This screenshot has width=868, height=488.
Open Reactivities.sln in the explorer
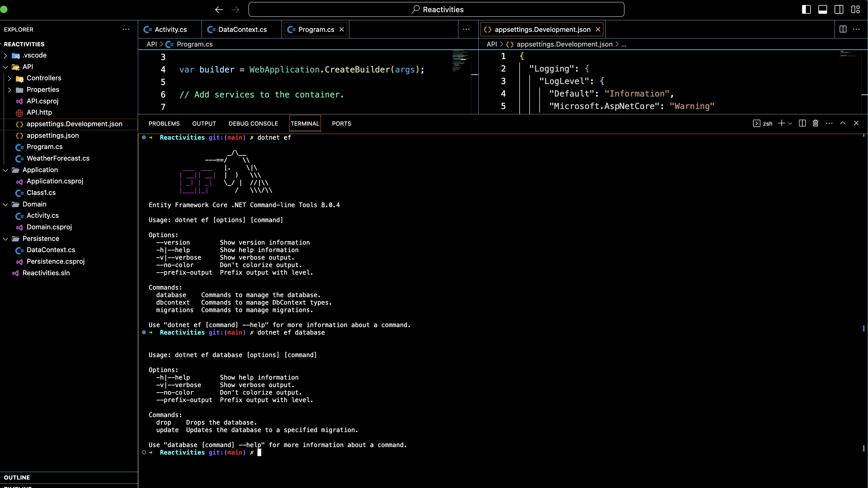(x=46, y=273)
